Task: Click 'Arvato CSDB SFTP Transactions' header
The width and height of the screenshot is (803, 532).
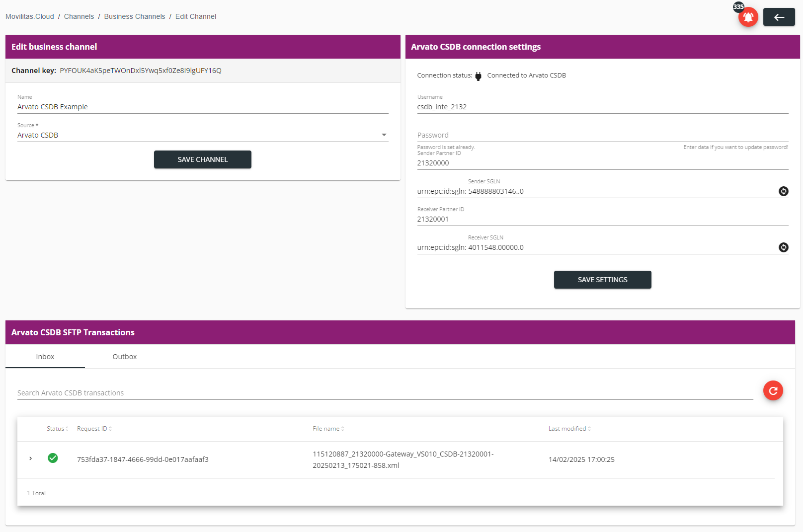Action: tap(400, 332)
